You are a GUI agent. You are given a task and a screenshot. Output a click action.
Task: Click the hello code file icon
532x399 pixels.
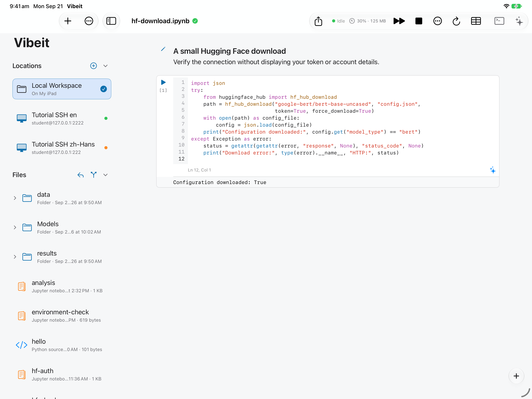[21, 345]
